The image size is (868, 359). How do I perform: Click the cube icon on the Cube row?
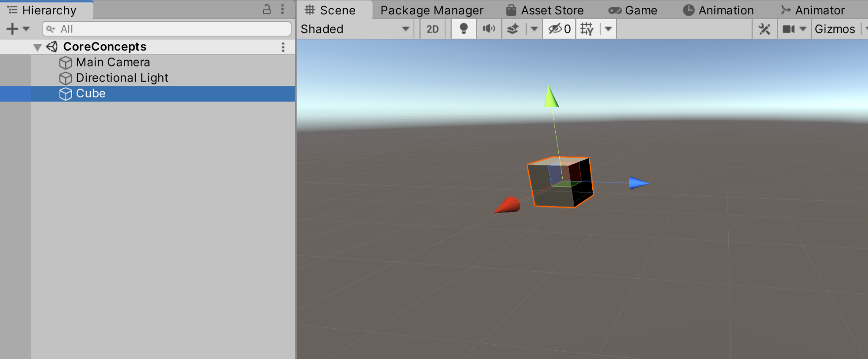[x=66, y=94]
